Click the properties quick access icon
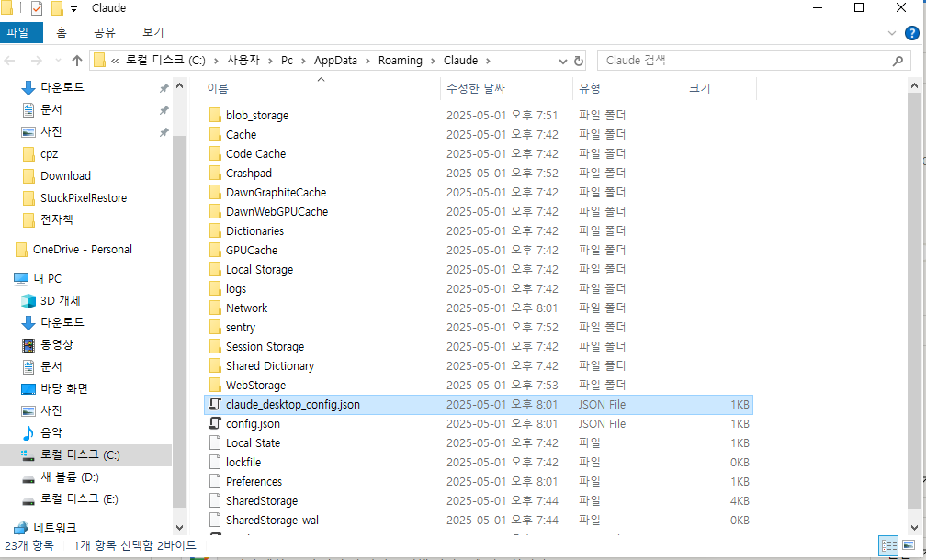The height and width of the screenshot is (560, 926). click(37, 8)
